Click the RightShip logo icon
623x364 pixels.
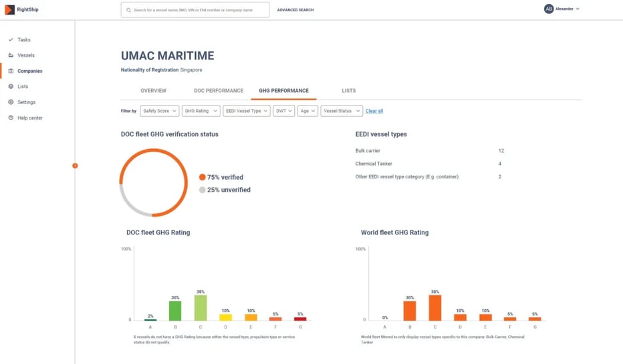pos(9,9)
